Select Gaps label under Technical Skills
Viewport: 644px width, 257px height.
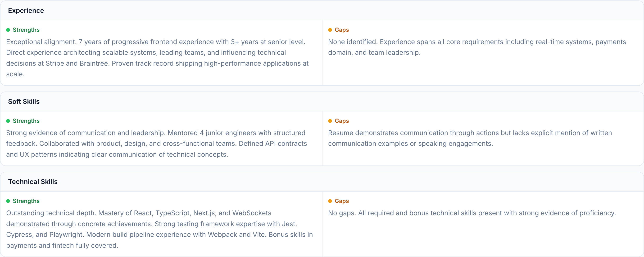[x=341, y=201]
